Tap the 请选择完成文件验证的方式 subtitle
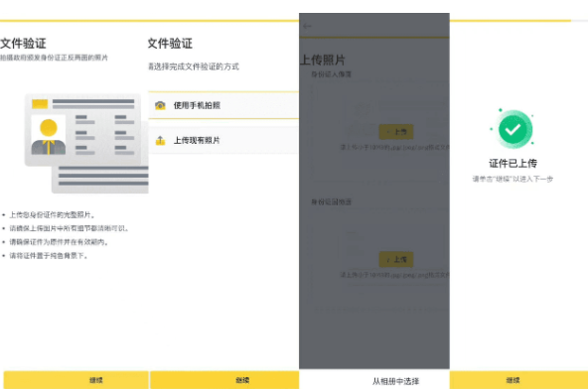This screenshot has width=588, height=389. [194, 66]
